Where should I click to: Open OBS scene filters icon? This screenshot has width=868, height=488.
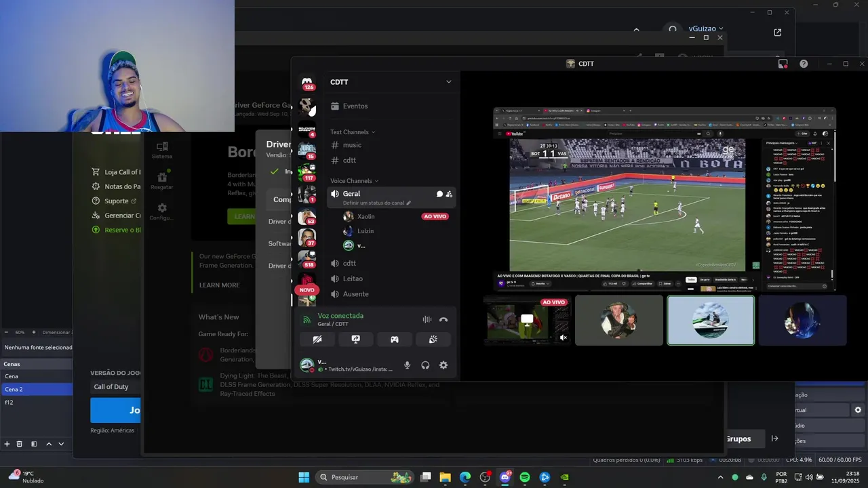point(34,444)
